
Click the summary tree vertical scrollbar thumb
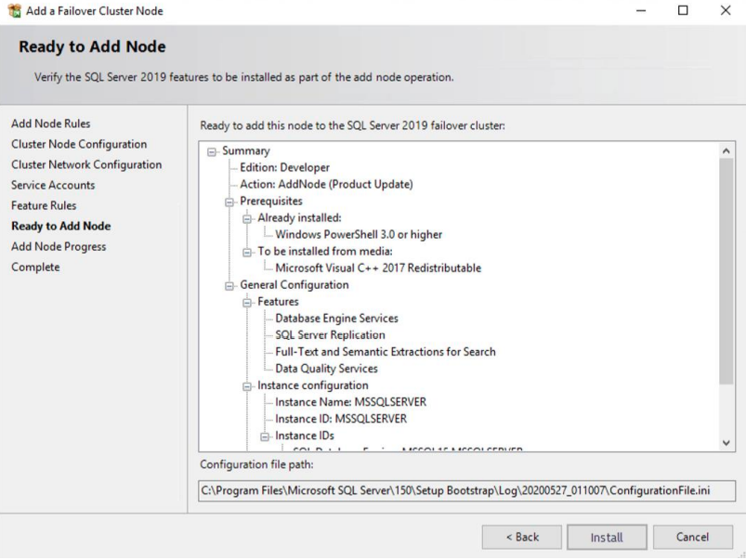726,271
